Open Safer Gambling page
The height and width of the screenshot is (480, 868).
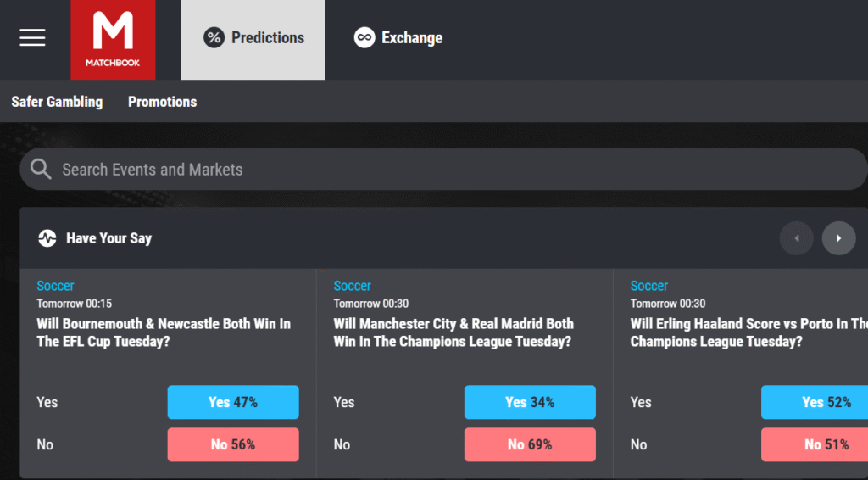point(57,102)
